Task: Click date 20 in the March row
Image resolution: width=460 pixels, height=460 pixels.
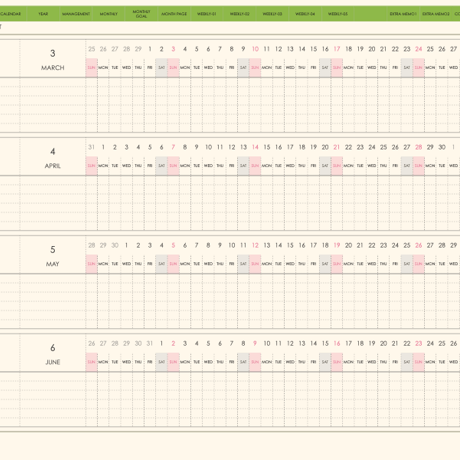Action: 372,49
